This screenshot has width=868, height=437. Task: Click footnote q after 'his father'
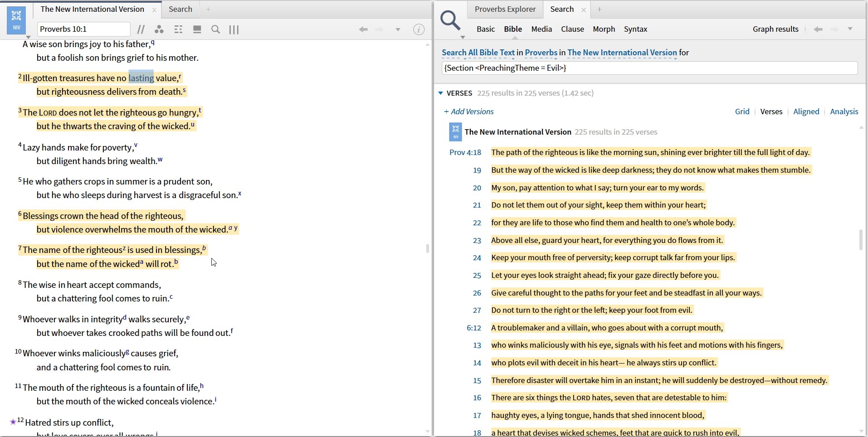pos(153,42)
